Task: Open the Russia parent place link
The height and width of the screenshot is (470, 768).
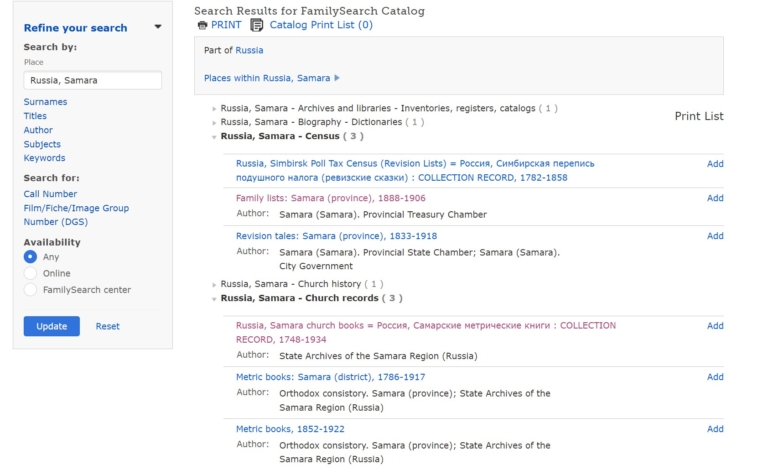Action: (x=249, y=50)
